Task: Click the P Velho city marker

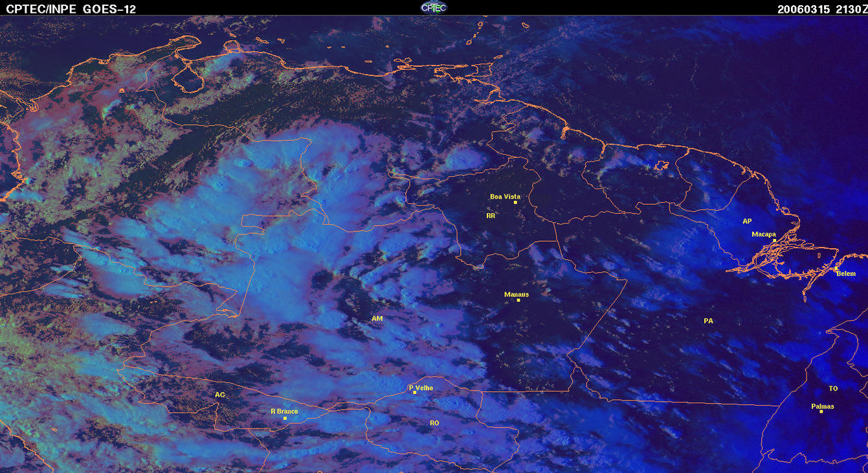Action: click(414, 393)
